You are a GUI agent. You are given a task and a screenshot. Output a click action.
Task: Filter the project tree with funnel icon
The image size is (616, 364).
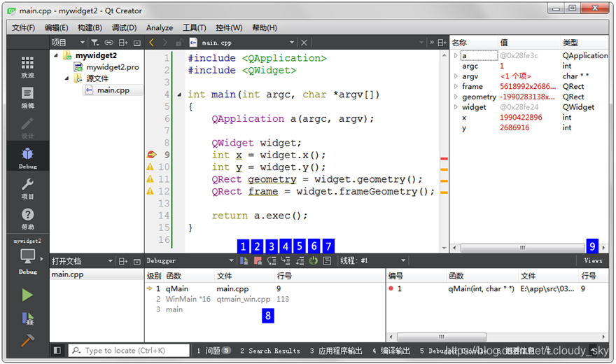[94, 43]
